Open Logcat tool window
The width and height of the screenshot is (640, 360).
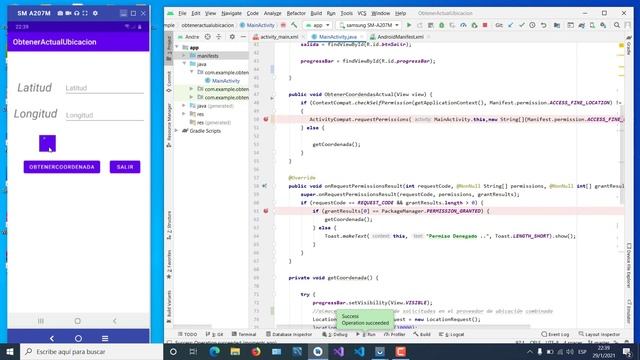451,334
